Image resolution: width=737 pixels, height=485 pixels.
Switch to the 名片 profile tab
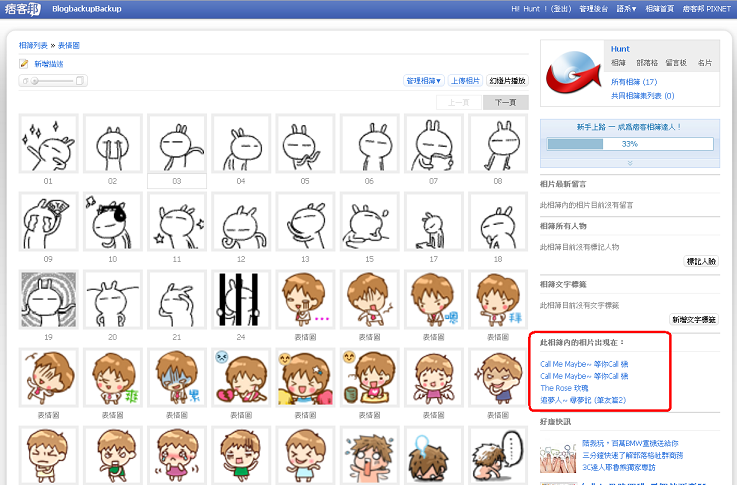[705, 63]
